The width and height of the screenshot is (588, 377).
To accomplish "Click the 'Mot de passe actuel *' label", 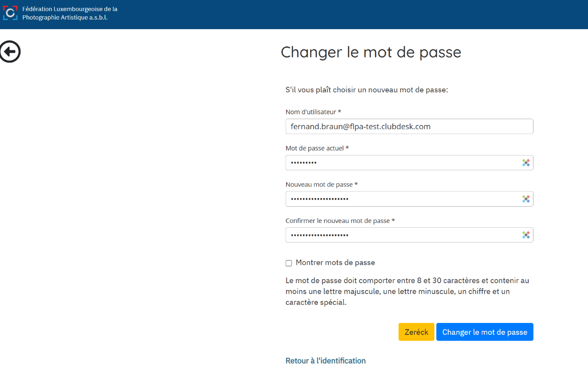I will pyautogui.click(x=317, y=148).
